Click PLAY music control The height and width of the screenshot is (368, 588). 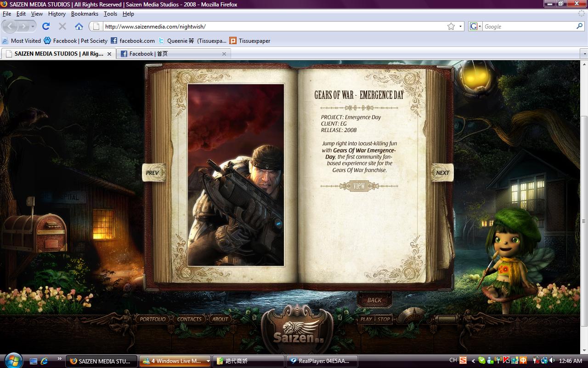point(366,319)
